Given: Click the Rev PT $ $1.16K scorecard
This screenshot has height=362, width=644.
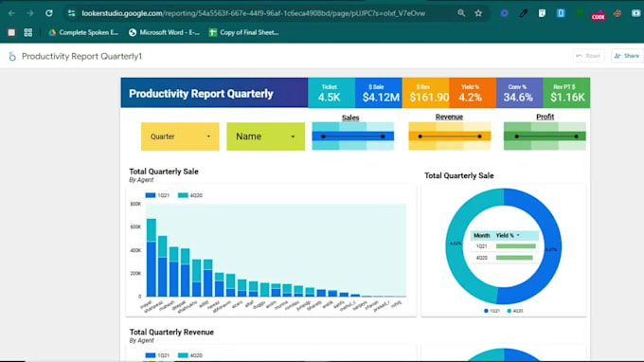Looking at the screenshot, I should click(x=566, y=93).
